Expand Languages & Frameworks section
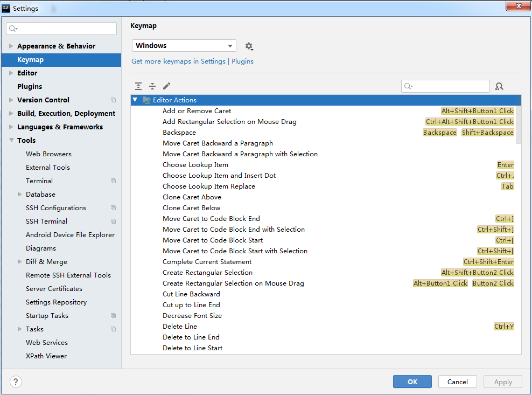The height and width of the screenshot is (395, 532). click(11, 127)
